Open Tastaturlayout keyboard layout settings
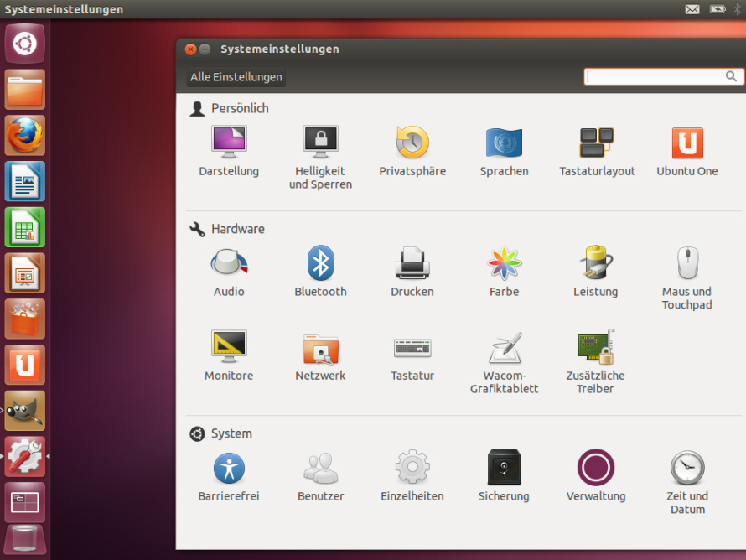Screen dimensions: 746x560 (597, 151)
